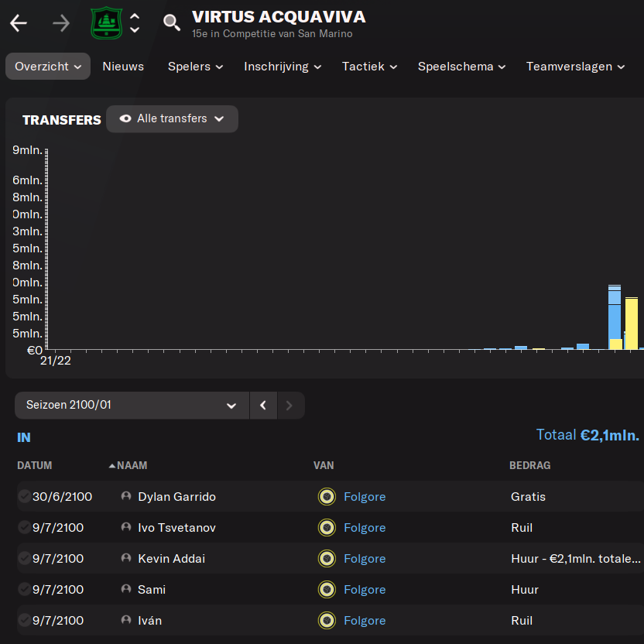Tick the checkmark for Kevin Addai

pos(24,558)
